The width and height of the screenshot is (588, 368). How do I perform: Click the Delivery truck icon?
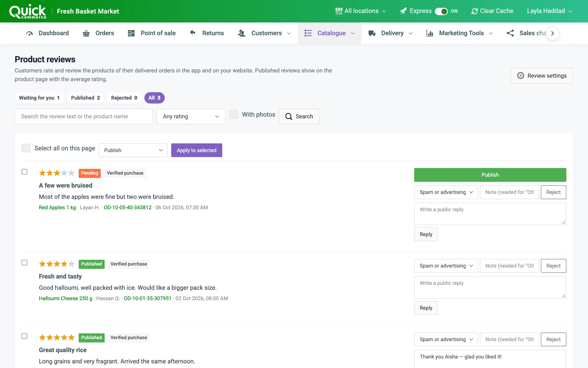pos(372,33)
